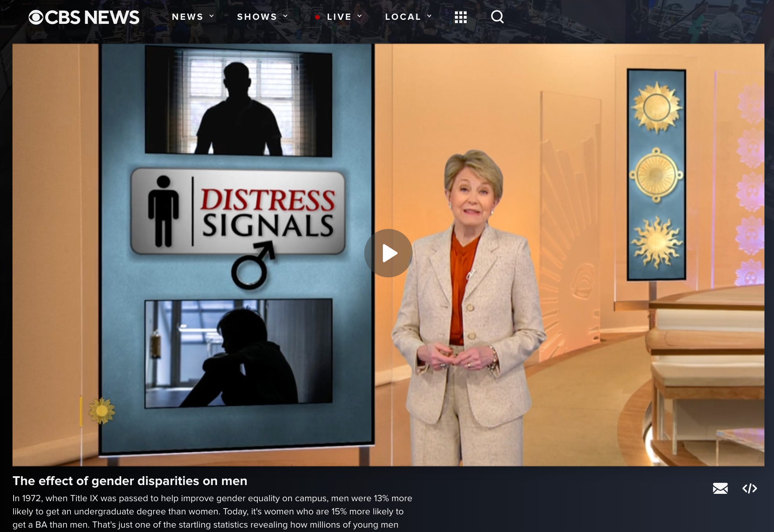
Task: Click the red live indicator dot
Action: click(x=317, y=17)
